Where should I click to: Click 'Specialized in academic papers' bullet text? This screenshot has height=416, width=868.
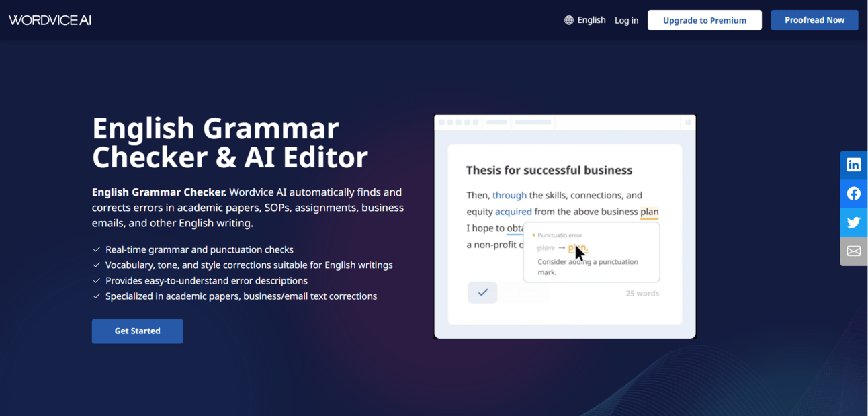tap(241, 296)
